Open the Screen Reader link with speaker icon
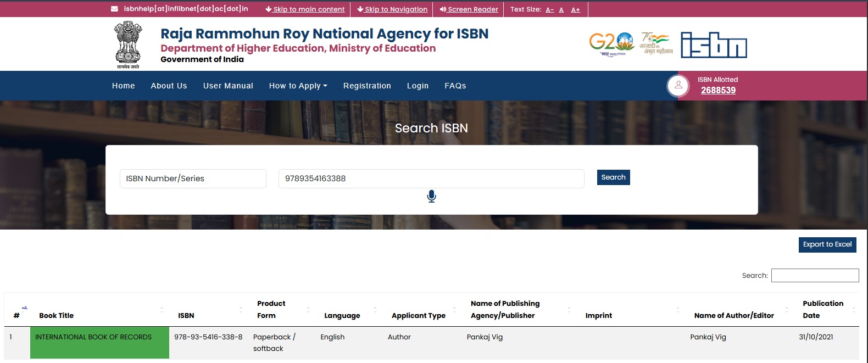This screenshot has width=868, height=363. [x=469, y=9]
